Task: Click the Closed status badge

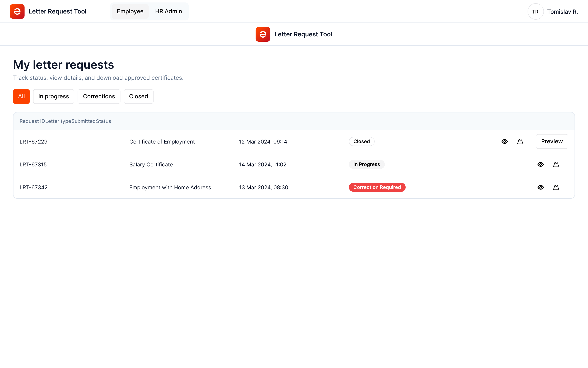Action: (362, 141)
